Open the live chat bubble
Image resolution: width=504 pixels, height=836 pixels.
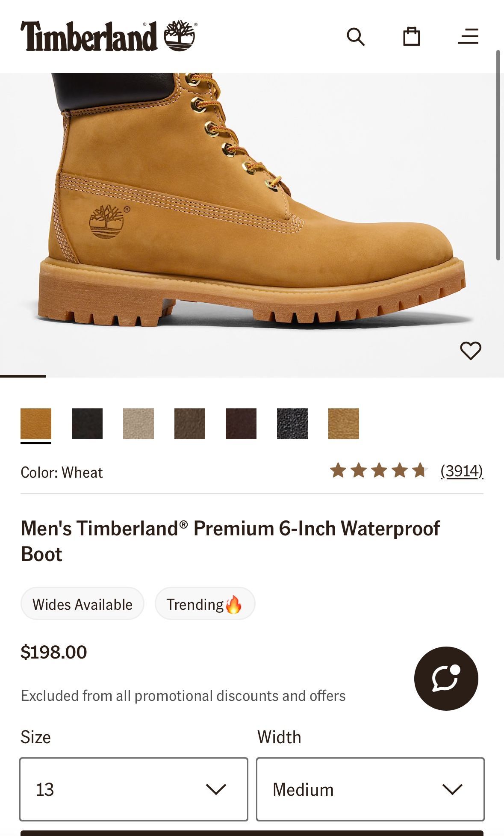pos(446,679)
